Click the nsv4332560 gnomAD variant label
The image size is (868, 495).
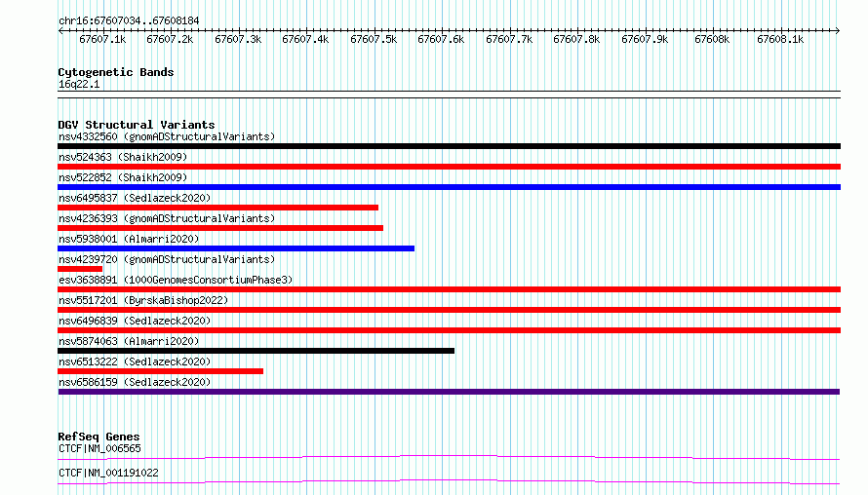coord(167,136)
